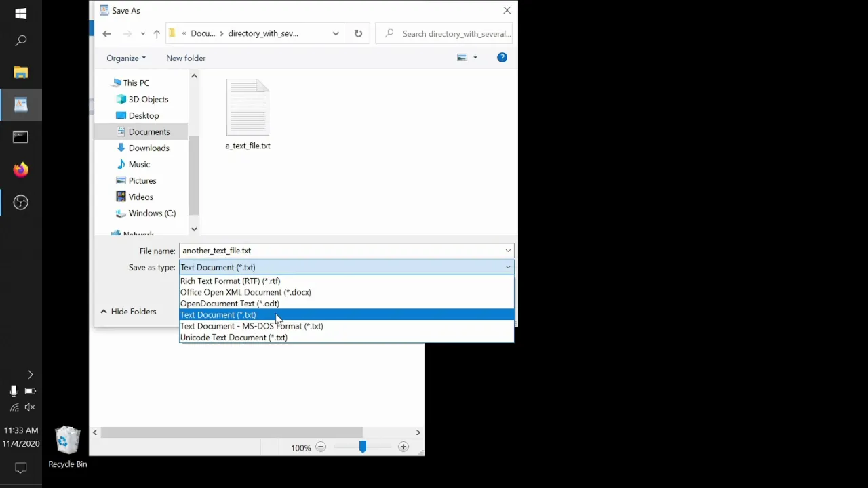Choose highlighted Text Document (*.txt) option
Image resolution: width=868 pixels, height=488 pixels.
pos(347,314)
